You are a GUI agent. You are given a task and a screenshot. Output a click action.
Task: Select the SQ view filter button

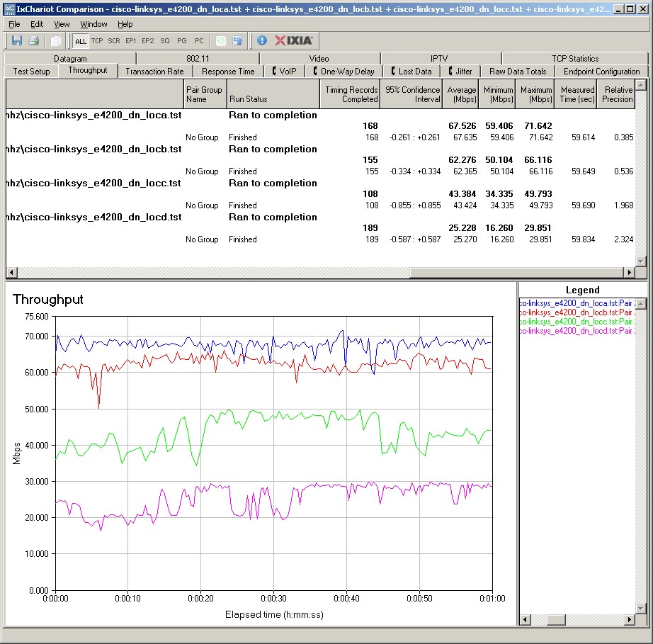point(165,41)
